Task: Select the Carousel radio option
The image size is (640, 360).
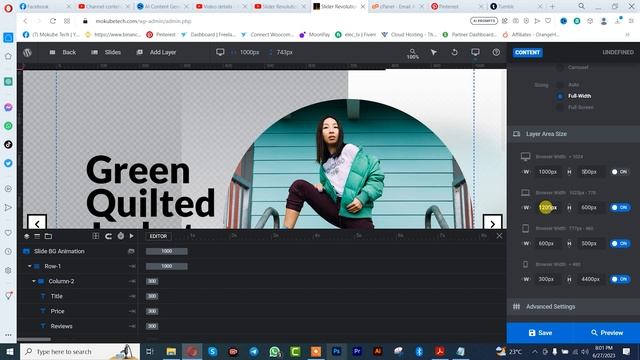Action: [560, 68]
